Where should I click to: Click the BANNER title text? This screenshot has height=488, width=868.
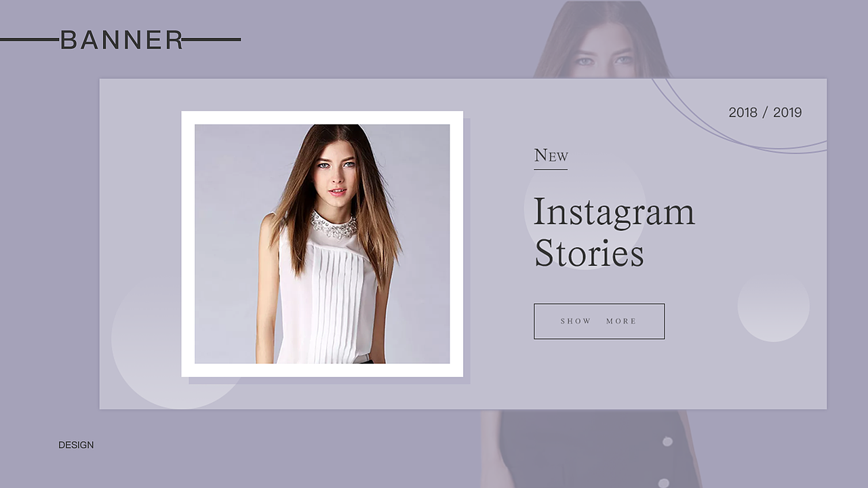click(121, 40)
